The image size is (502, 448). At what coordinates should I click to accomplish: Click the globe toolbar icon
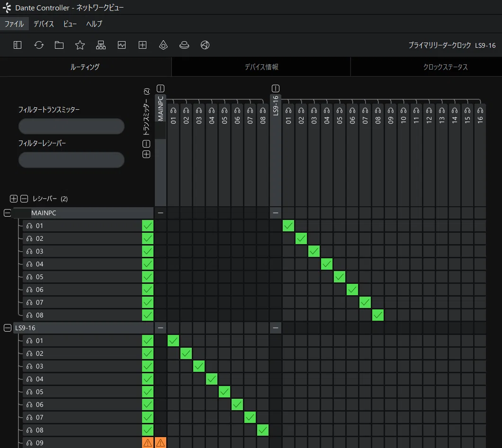[205, 45]
